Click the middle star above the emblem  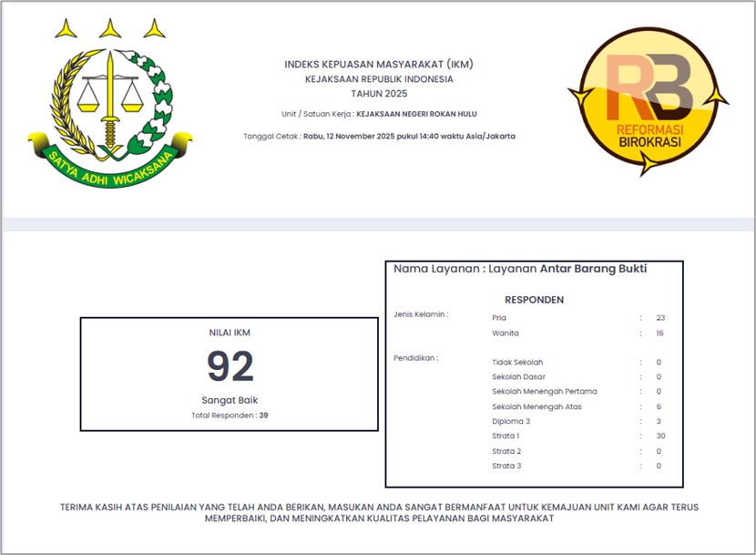coord(110,29)
